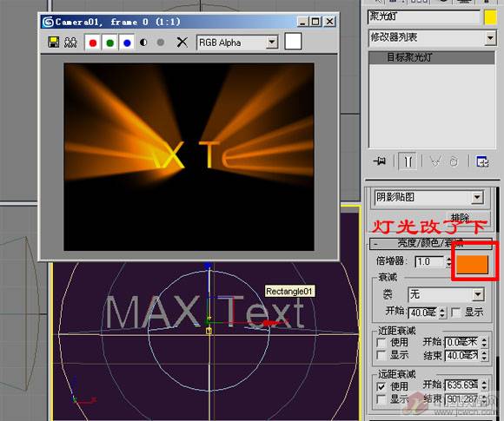This screenshot has height=421, width=504.
Task: Maximize the Camera01 render window
Action: pos(315,22)
